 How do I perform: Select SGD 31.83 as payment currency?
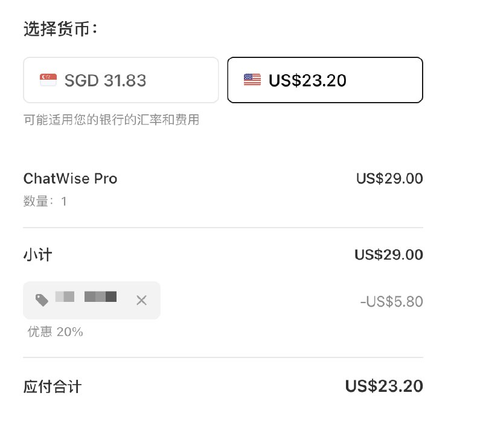121,80
